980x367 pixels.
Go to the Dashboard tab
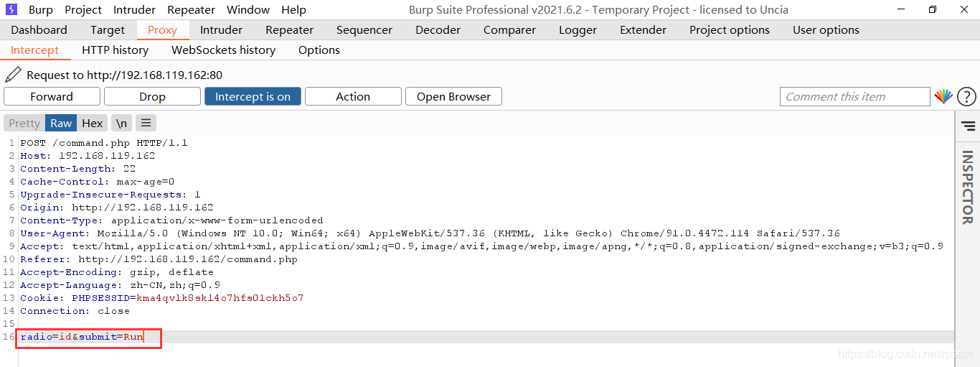click(x=39, y=29)
